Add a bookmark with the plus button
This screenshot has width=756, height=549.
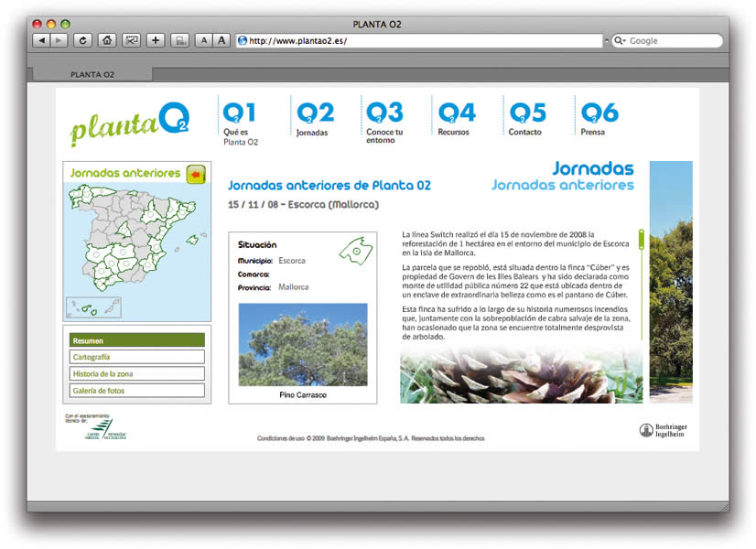[x=156, y=40]
